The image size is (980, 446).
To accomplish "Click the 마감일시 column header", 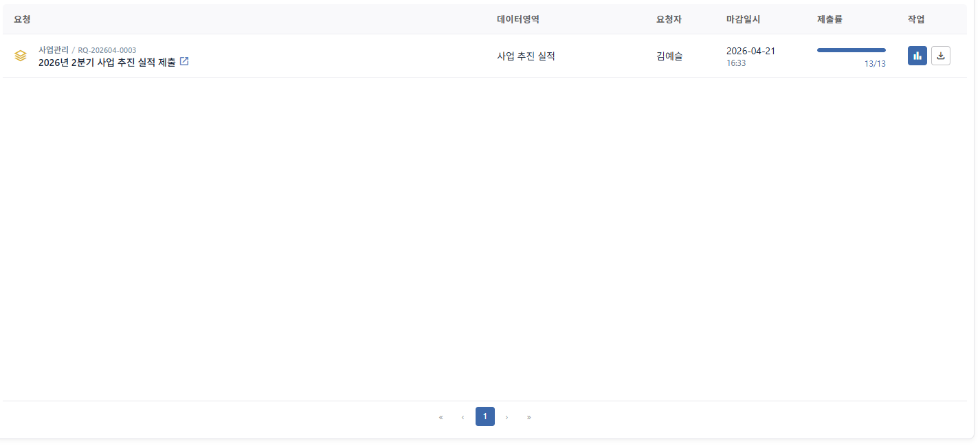I will (744, 19).
